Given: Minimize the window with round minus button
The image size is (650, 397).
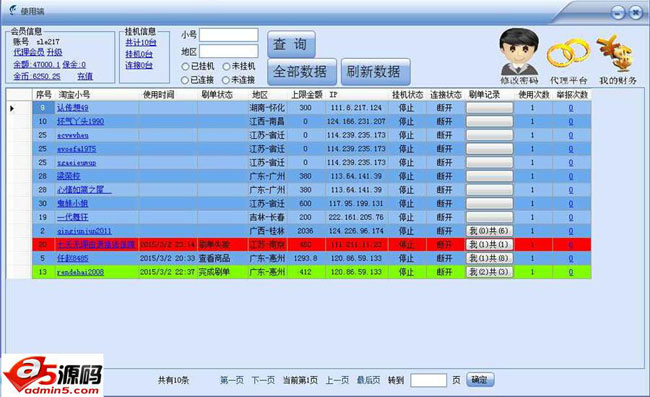Looking at the screenshot, I should (618, 13).
